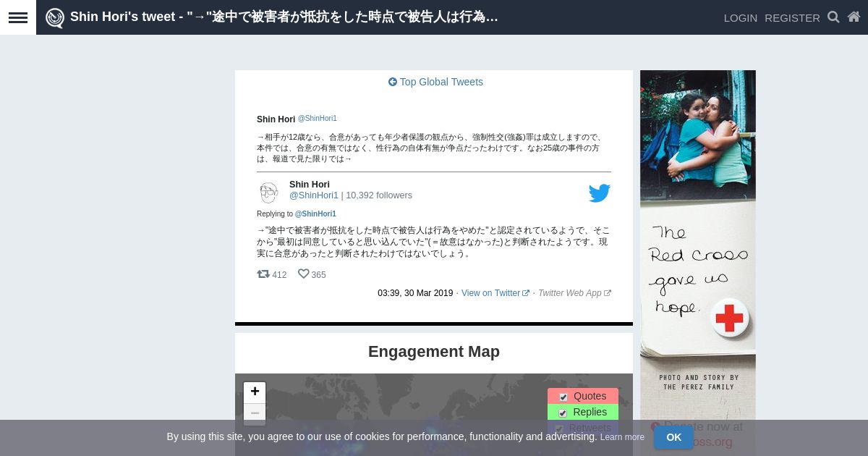The image size is (868, 456).
Task: Click the Red Cross advertisement image
Action: (698, 263)
